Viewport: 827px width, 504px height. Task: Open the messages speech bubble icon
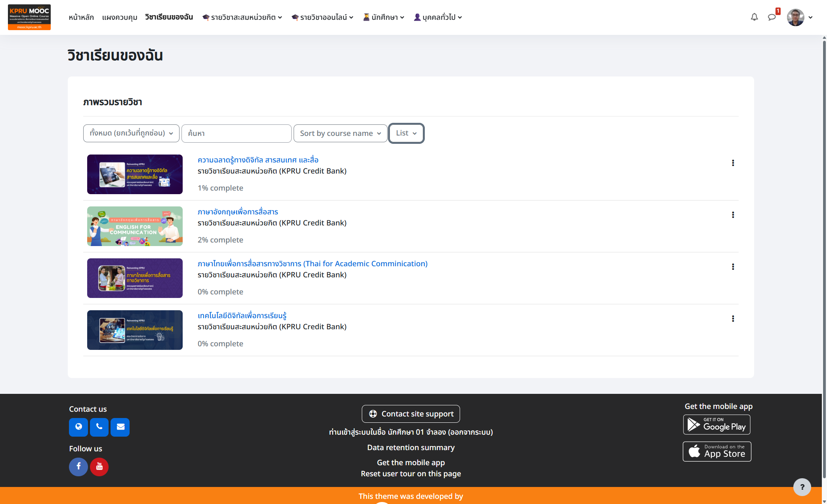pyautogui.click(x=772, y=17)
